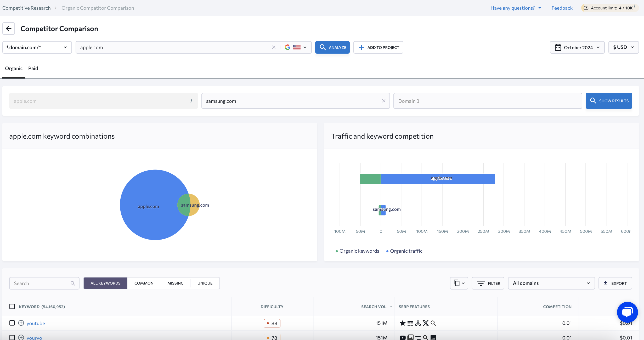Click the SERP Features column header
This screenshot has height=340, width=644.
pyautogui.click(x=414, y=307)
